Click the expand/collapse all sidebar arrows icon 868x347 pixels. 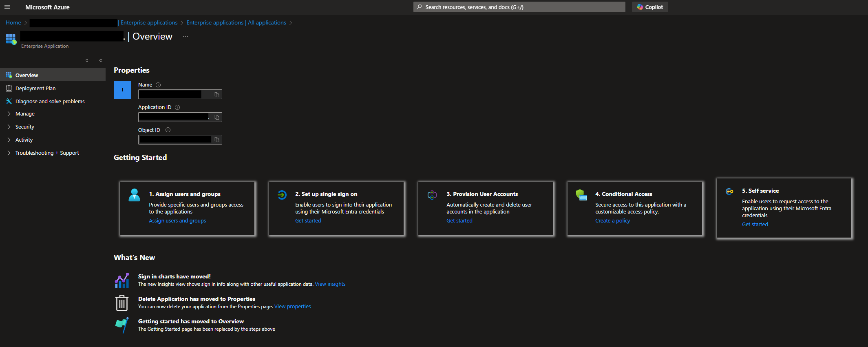coord(87,60)
